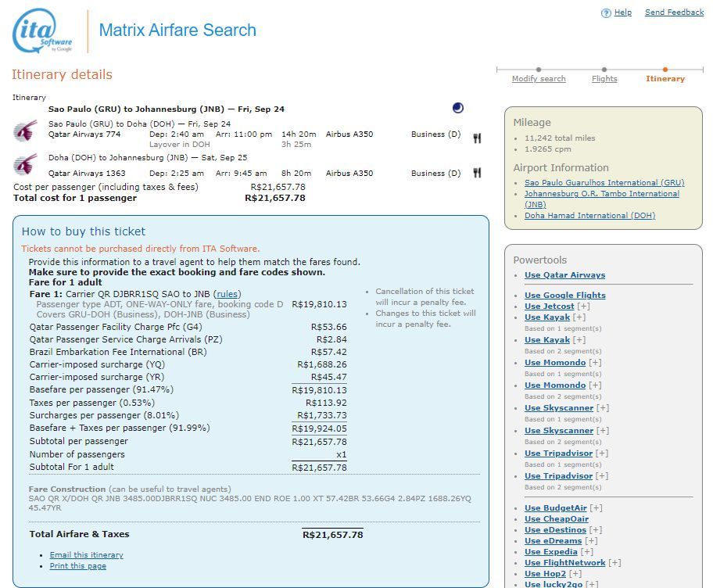Click Use Kayak based on 2 segments
The height and width of the screenshot is (588, 713).
[x=547, y=339]
